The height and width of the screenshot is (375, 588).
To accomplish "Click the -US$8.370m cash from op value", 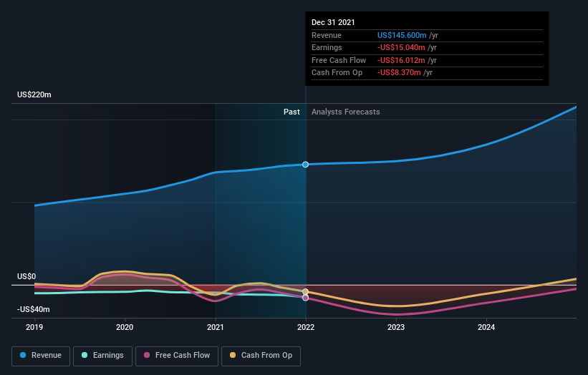I will click(399, 73).
